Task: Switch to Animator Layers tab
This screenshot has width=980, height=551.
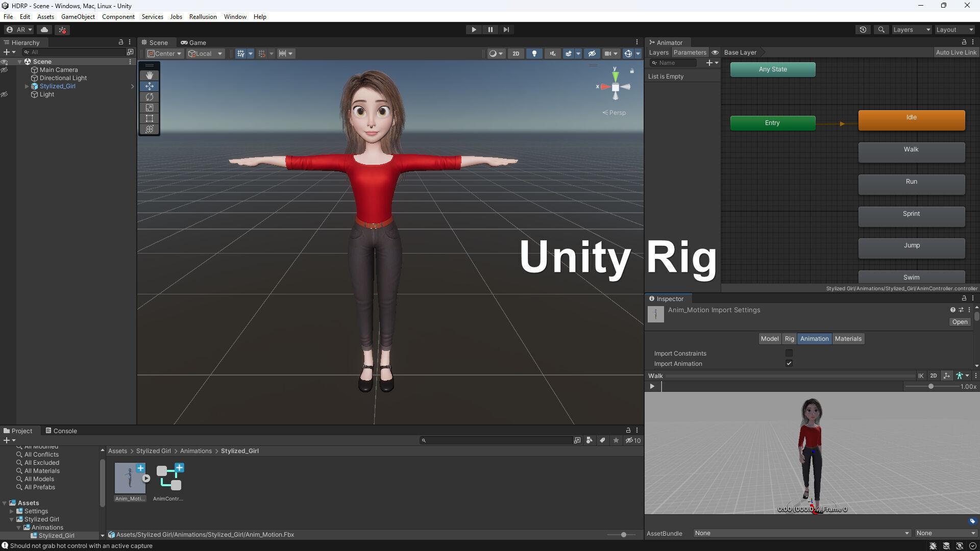Action: coord(658,53)
